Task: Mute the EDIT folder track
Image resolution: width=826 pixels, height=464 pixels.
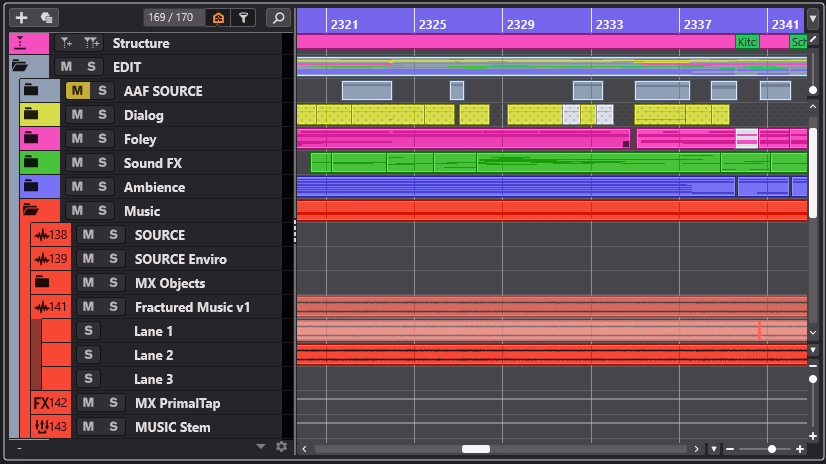Action: pyautogui.click(x=66, y=66)
